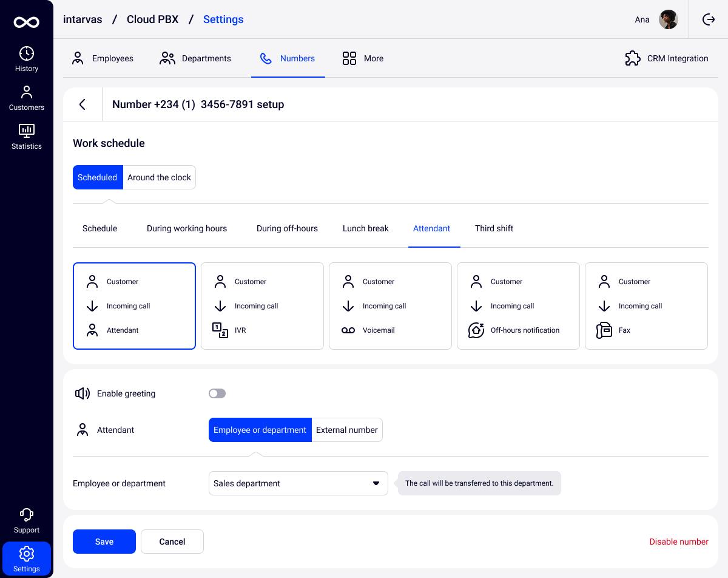Viewport: 728px width, 578px height.
Task: Toggle the Enable greeting switch
Action: click(217, 393)
